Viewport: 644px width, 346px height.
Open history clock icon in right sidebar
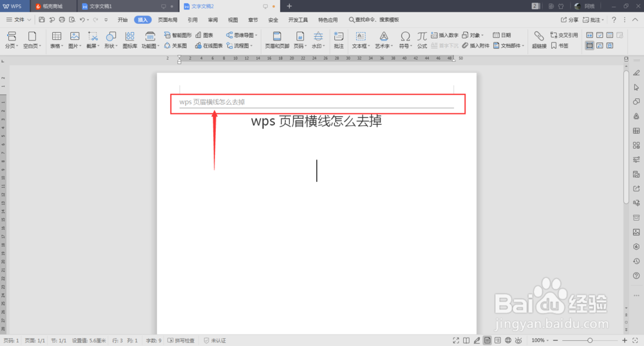636,261
